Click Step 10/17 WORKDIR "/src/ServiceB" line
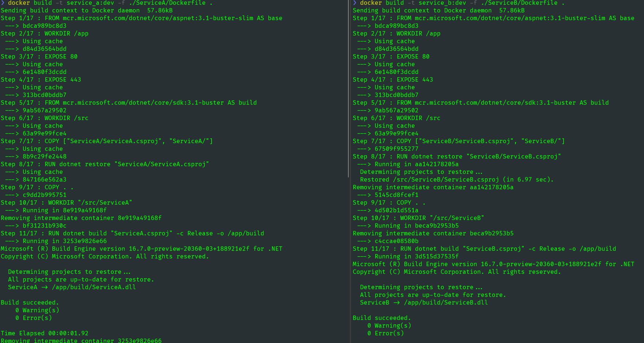This screenshot has height=343, width=644. tap(419, 218)
